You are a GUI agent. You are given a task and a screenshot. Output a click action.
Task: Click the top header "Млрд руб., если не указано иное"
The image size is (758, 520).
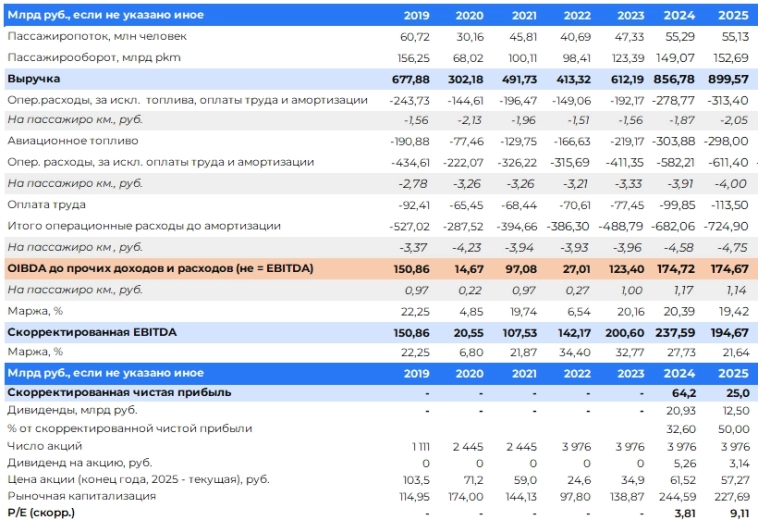108,15
